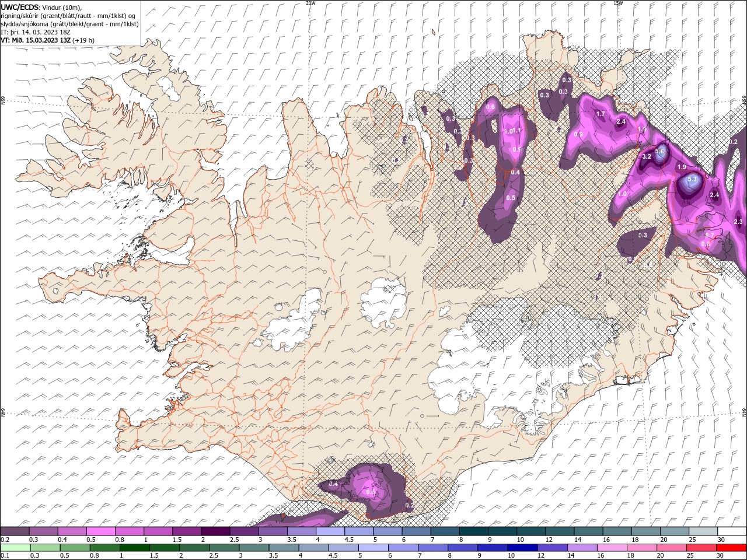Click the pink rain-scale swatch right of 18
The height and width of the screenshot is (560, 747).
point(642,547)
